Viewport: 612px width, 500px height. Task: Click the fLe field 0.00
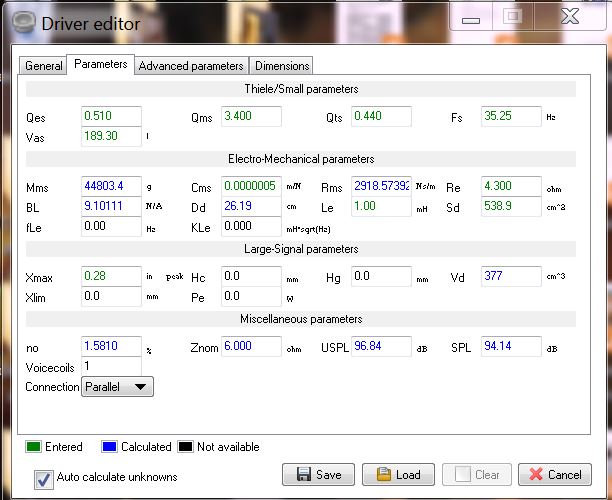coord(111,226)
